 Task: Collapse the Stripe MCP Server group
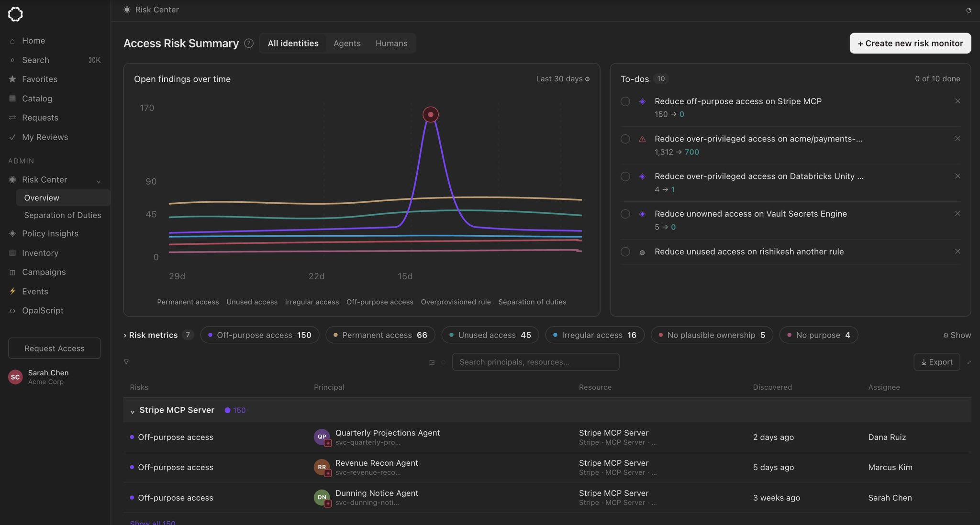tap(133, 411)
